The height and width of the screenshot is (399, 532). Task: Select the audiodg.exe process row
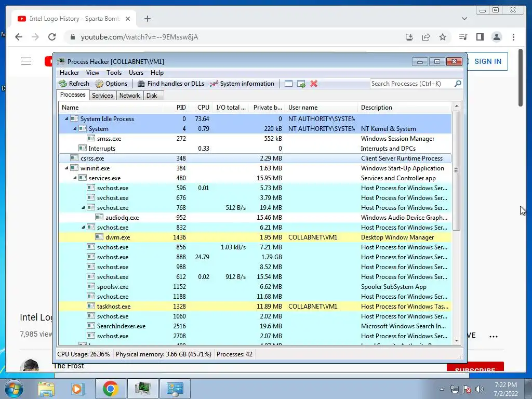click(x=255, y=218)
